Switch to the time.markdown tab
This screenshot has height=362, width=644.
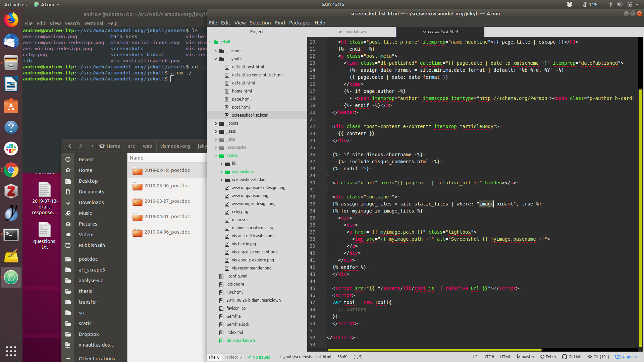351,32
